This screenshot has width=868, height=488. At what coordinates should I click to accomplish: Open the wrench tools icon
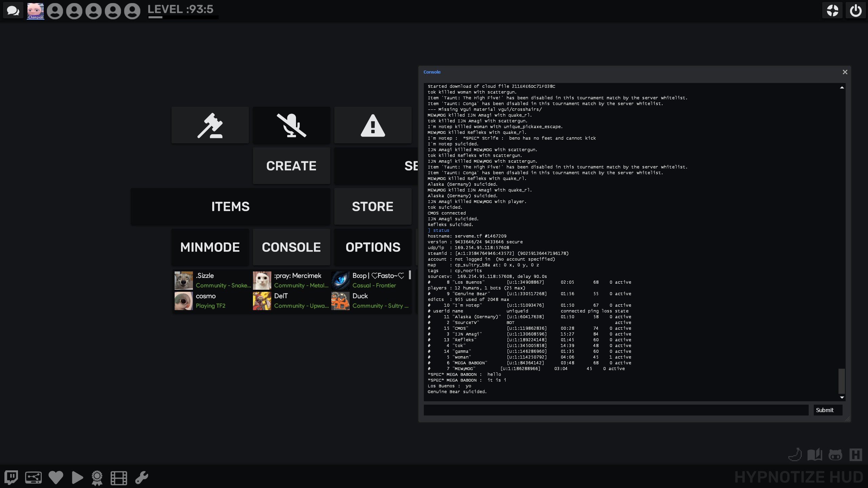(142, 477)
